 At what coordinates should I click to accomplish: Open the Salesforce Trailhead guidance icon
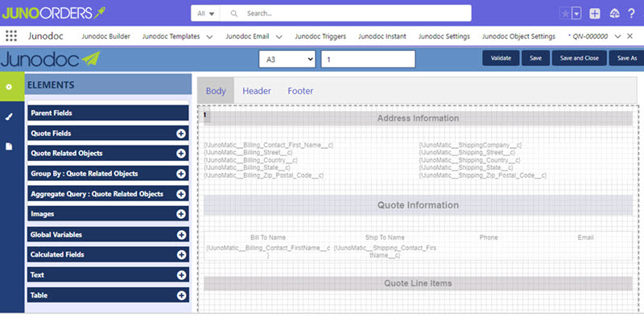tap(615, 14)
